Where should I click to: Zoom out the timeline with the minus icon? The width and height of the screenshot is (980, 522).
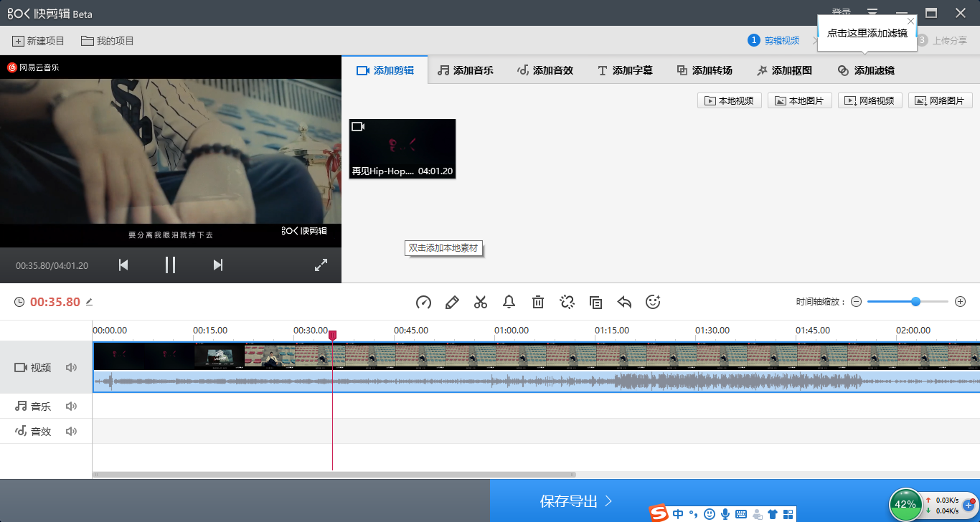856,302
